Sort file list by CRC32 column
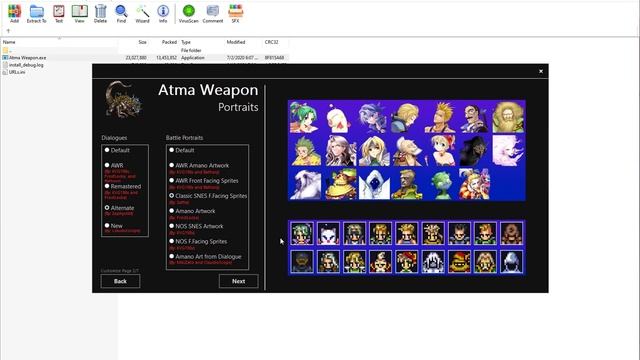The width and height of the screenshot is (640, 360). pos(271,42)
